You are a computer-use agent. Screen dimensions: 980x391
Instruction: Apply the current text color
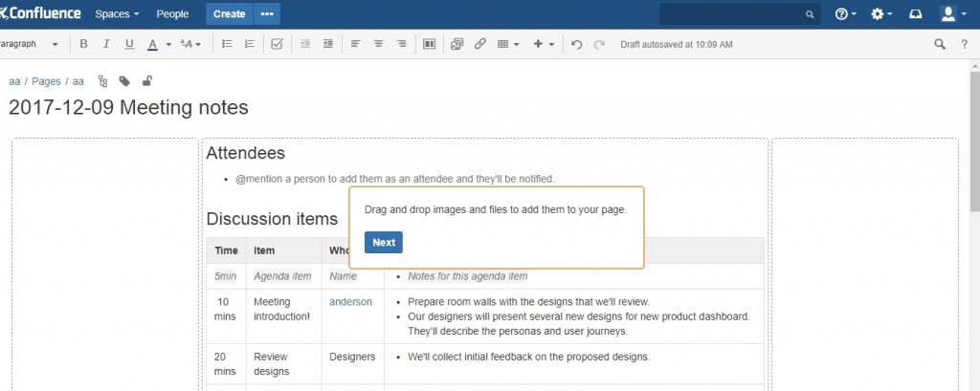pos(152,44)
